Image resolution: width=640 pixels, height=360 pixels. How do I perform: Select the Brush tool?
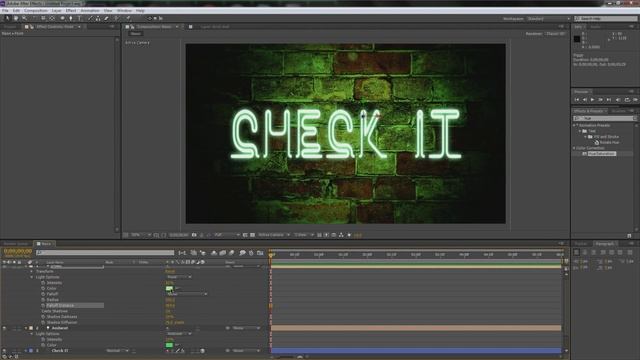(90, 18)
